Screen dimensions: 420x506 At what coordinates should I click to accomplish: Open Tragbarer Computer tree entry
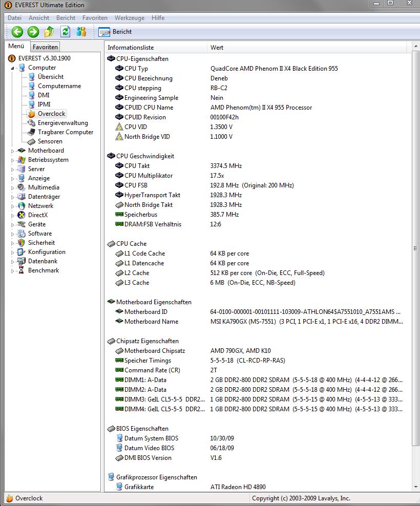(66, 132)
